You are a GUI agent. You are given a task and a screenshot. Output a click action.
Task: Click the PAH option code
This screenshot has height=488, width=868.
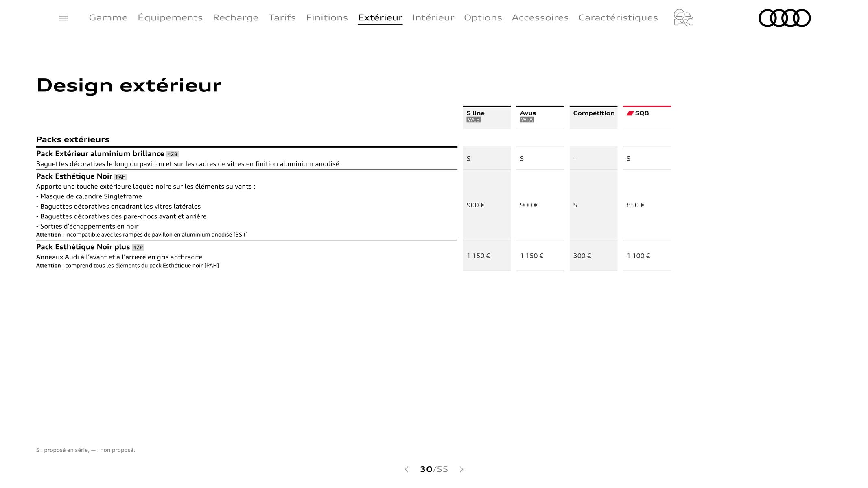tap(121, 177)
